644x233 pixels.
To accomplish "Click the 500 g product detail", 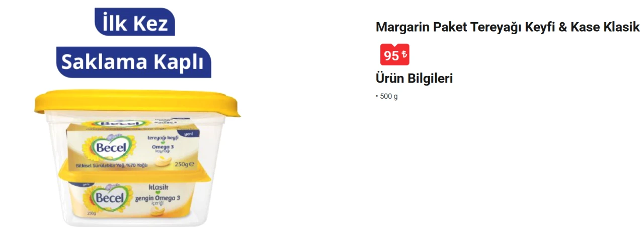I will [388, 96].
